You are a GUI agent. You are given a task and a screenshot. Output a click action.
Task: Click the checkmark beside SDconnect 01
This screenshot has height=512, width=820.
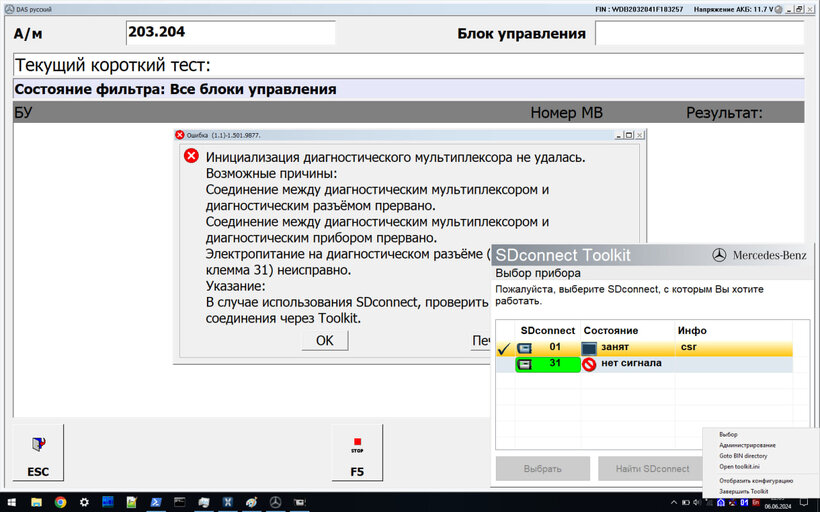(x=504, y=348)
